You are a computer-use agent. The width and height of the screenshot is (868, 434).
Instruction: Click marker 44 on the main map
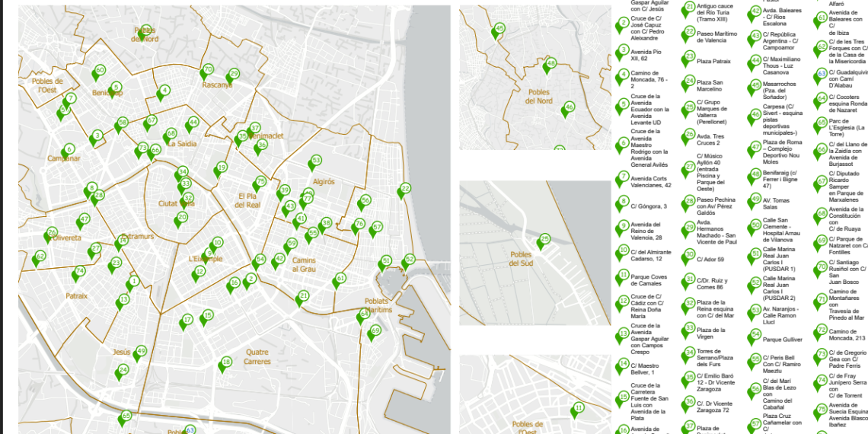tap(192, 125)
